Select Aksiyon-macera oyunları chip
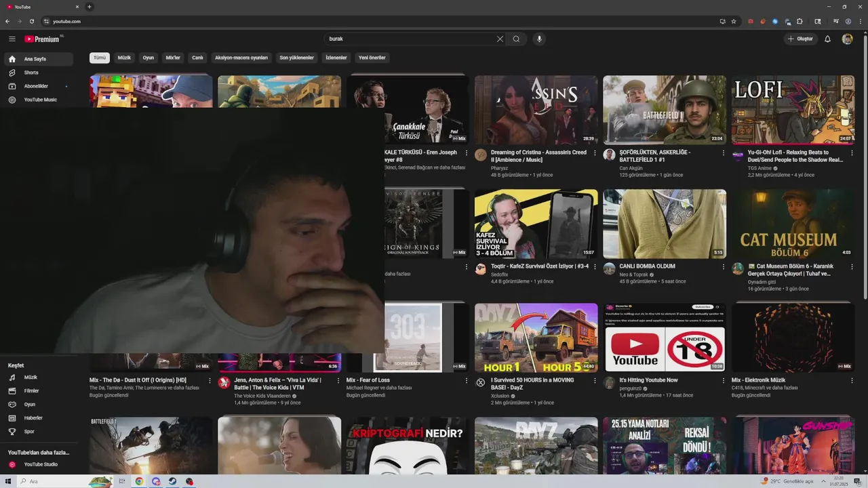 point(241,58)
